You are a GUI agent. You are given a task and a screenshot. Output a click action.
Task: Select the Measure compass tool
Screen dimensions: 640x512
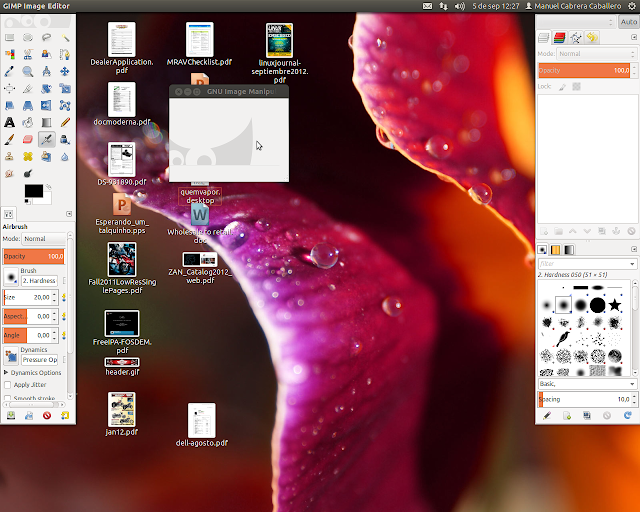pyautogui.click(x=46, y=71)
